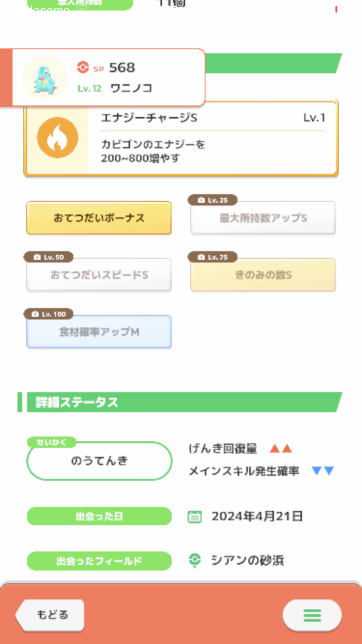Tap the Totodile portrait thumbnail
This screenshot has height=644, width=362.
(x=44, y=78)
